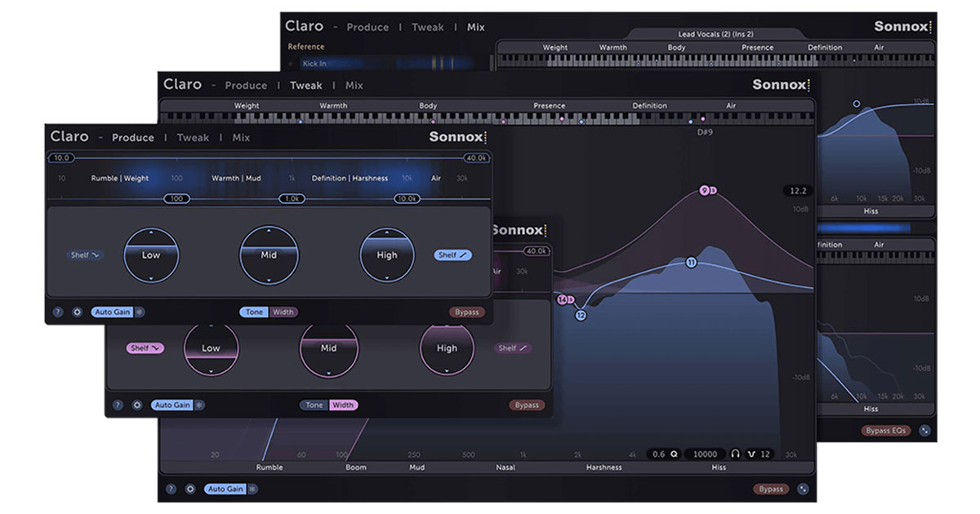This screenshot has height=514, width=980.
Task: Click the Mid knob in the blue front window
Action: (269, 255)
